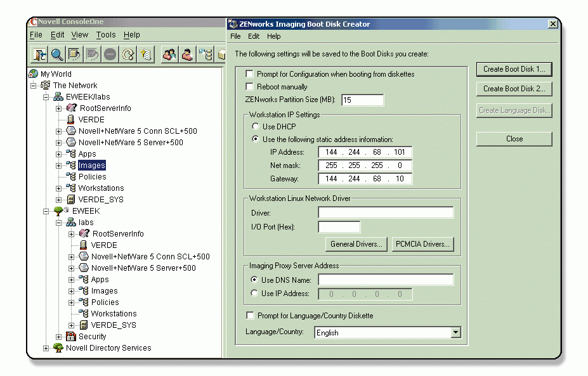Select Use the following static address option
The width and height of the screenshot is (588, 376).
(256, 139)
